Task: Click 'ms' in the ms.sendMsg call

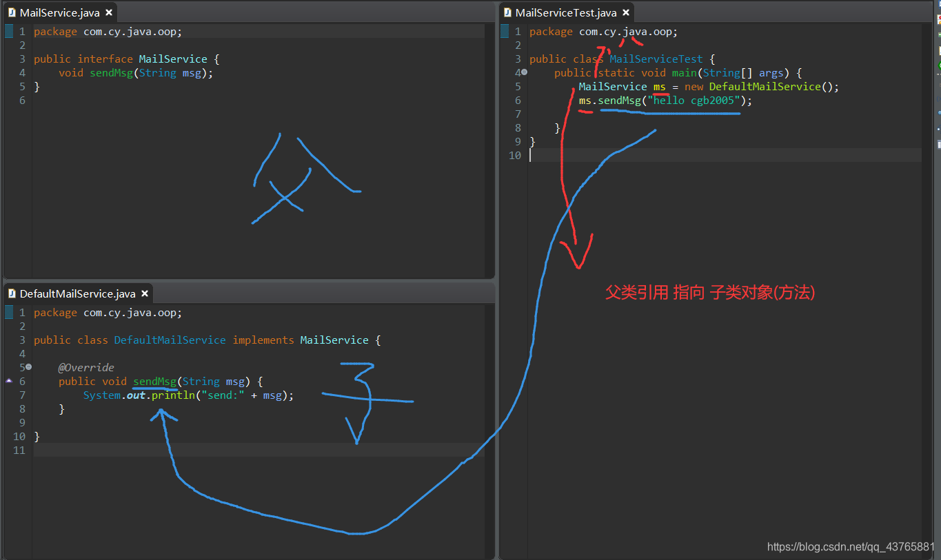Action: [x=585, y=101]
